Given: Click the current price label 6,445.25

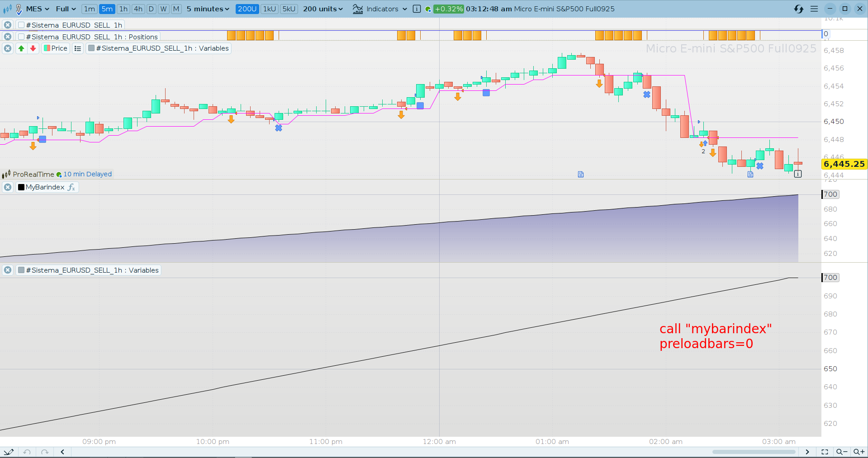Looking at the screenshot, I should (x=844, y=164).
